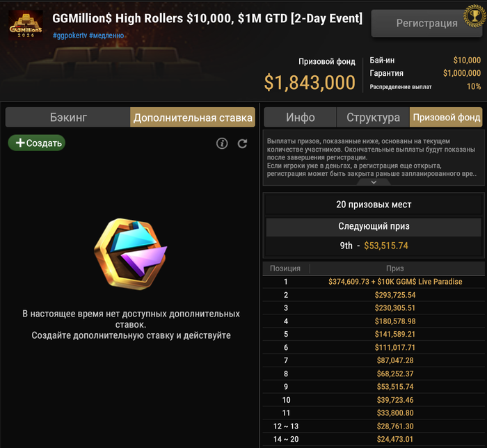Select the $111,017.71 prize row

[374, 347]
